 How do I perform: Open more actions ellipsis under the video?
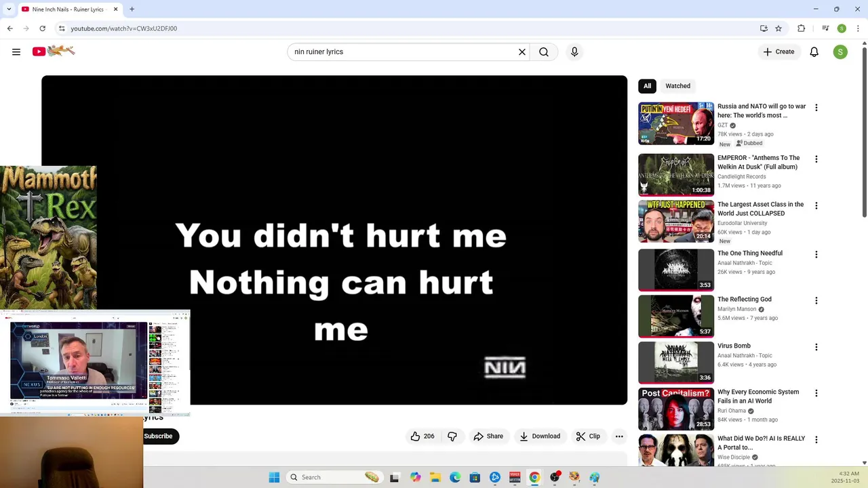pyautogui.click(x=619, y=436)
